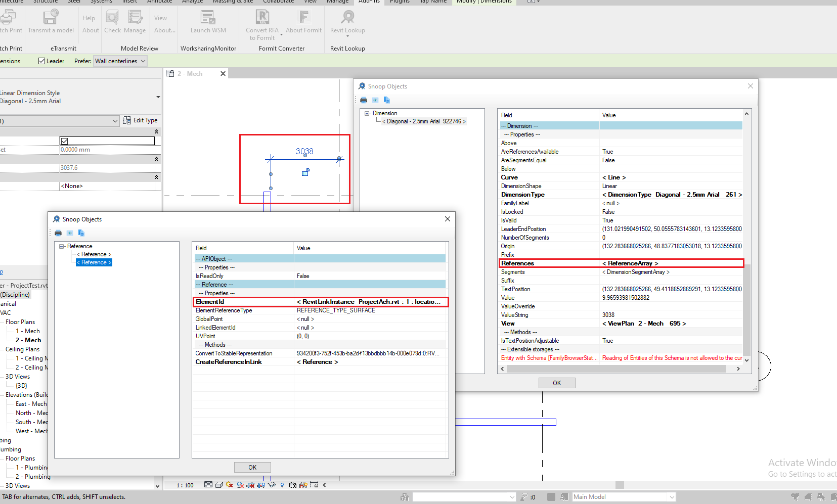Image resolution: width=837 pixels, height=504 pixels.
Task: Click the view scale 1 : 100
Action: [185, 485]
